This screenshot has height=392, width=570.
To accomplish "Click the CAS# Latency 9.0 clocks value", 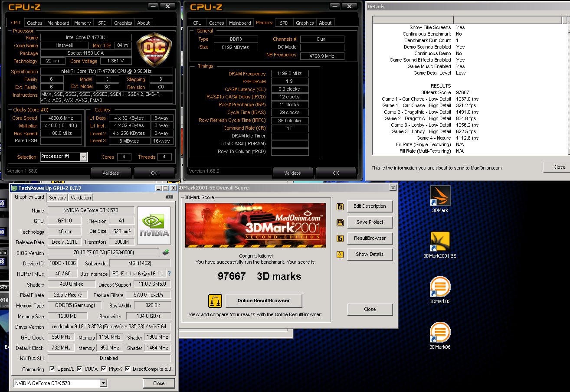I will pyautogui.click(x=290, y=89).
